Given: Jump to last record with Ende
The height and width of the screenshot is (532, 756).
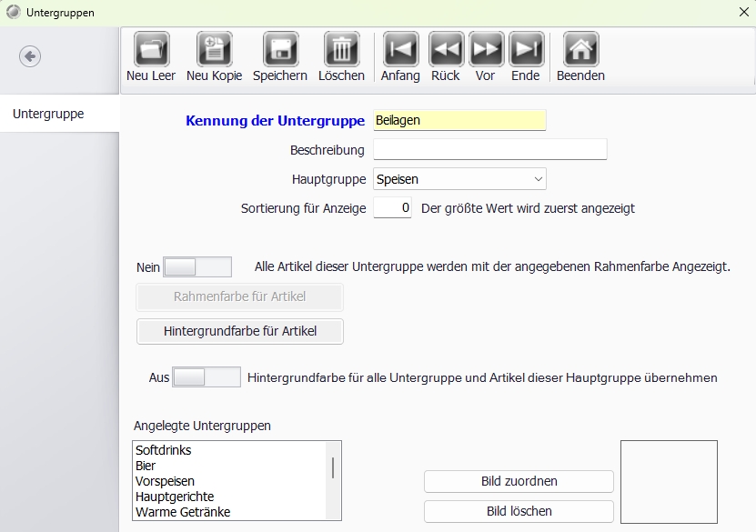Looking at the screenshot, I should pyautogui.click(x=526, y=49).
